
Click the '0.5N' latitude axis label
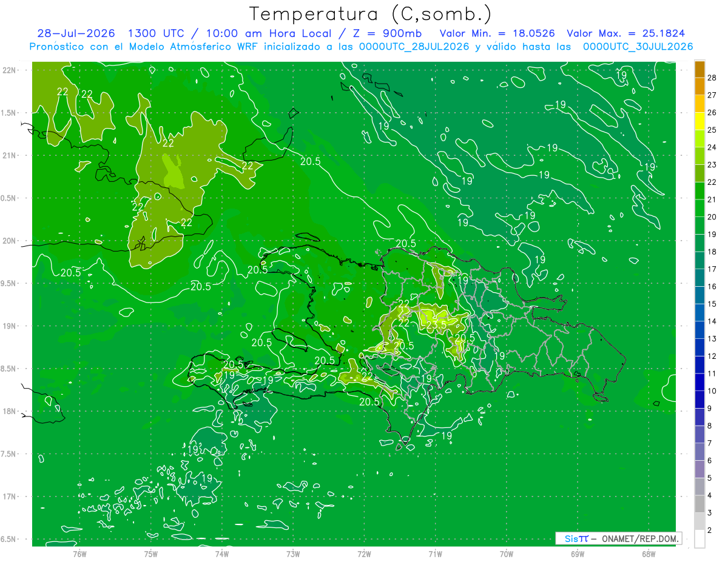click(8, 198)
